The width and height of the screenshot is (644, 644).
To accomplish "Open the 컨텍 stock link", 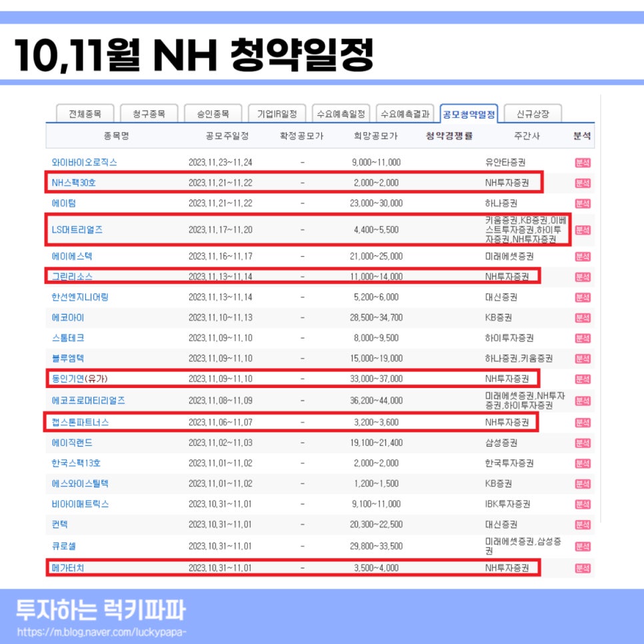I will click(59, 525).
